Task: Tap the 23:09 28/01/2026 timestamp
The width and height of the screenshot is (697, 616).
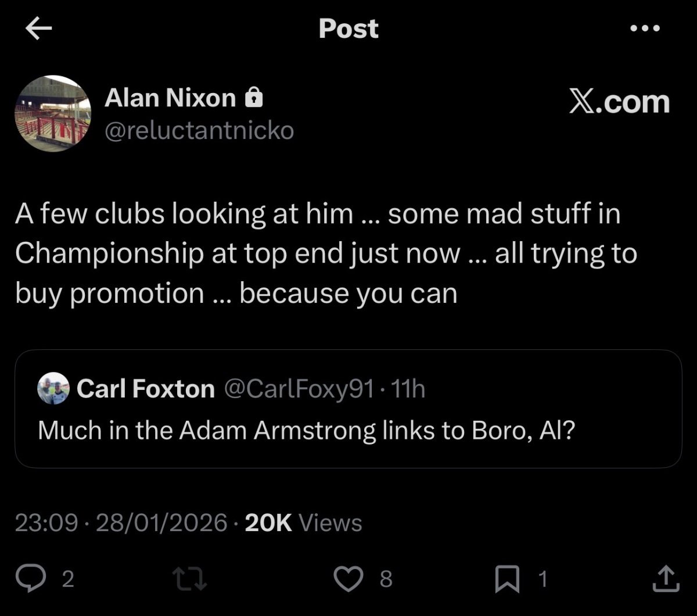Action: tap(121, 523)
